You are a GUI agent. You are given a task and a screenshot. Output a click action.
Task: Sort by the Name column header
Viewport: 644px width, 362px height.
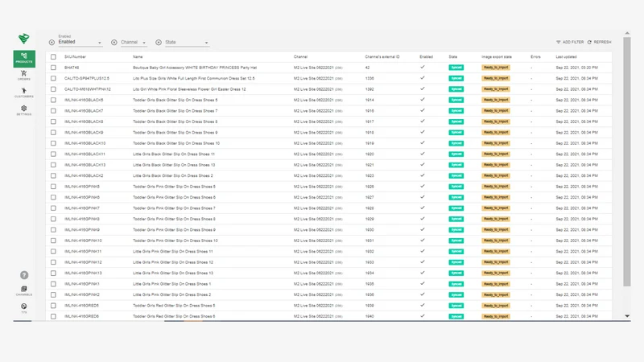(138, 56)
